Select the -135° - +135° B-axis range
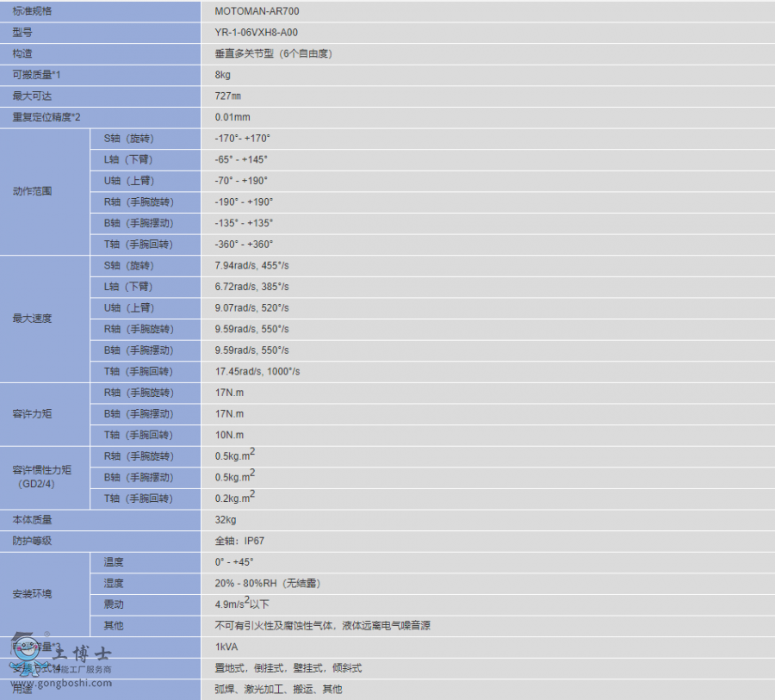 pos(244,224)
